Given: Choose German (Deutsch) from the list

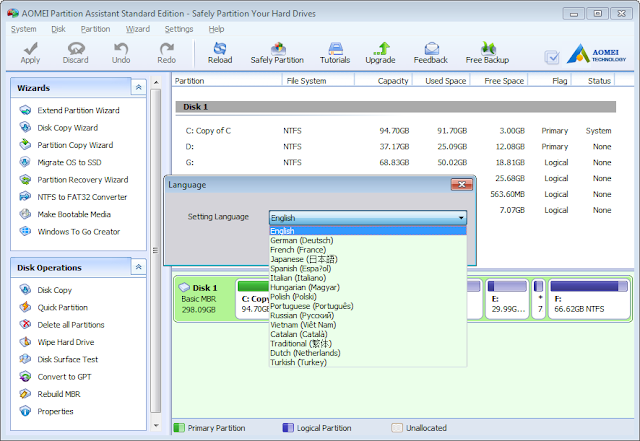Looking at the screenshot, I should pyautogui.click(x=368, y=241).
